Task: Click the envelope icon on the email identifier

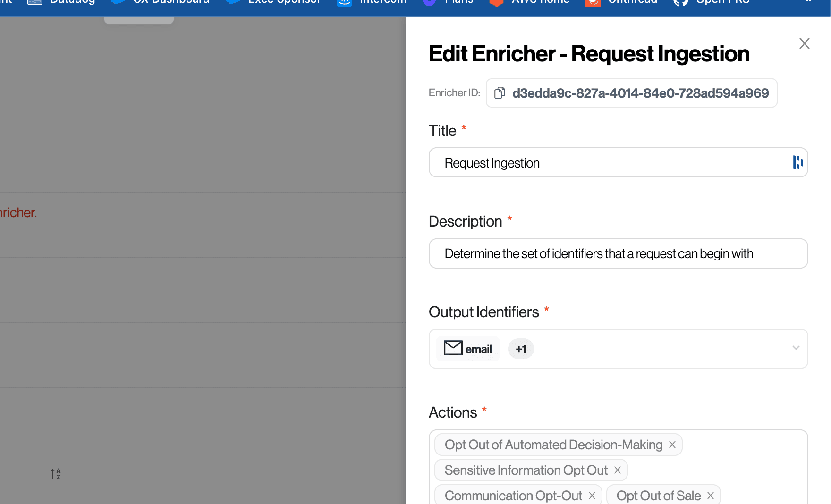Action: point(453,348)
